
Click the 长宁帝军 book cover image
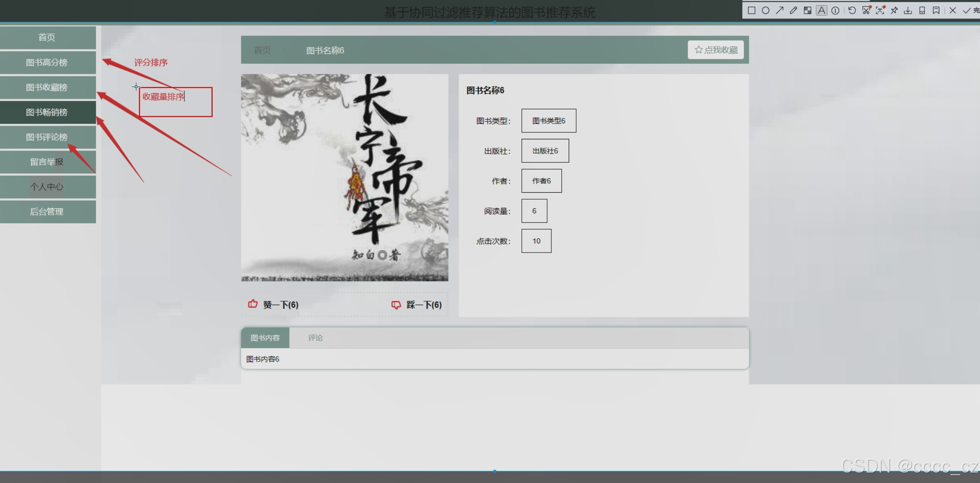(x=344, y=177)
